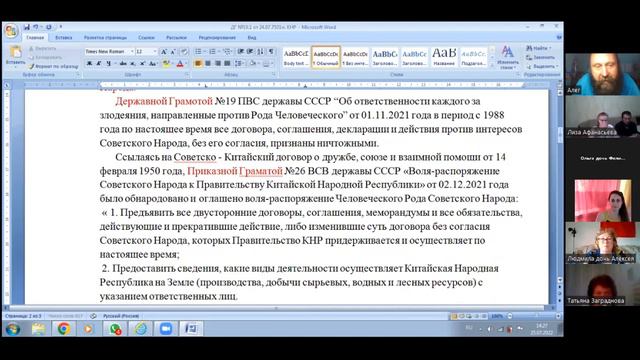
Task: Open the Font group dialog launcher
Action: click(187, 75)
